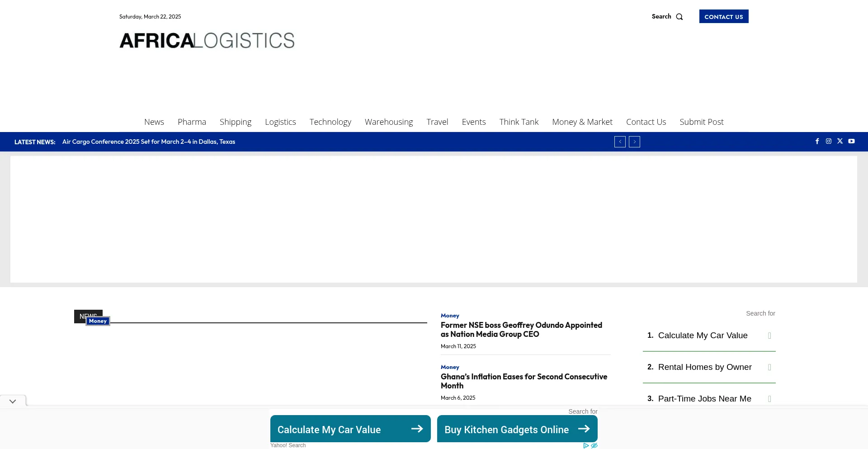This screenshot has width=868, height=449.
Task: Open the Facebook icon in the news bar
Action: 817,141
